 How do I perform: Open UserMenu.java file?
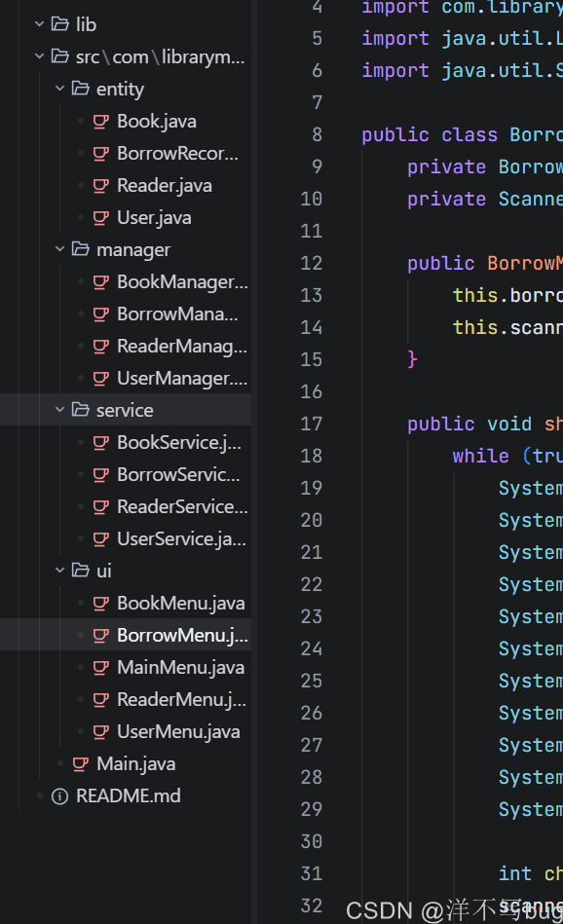(x=178, y=731)
